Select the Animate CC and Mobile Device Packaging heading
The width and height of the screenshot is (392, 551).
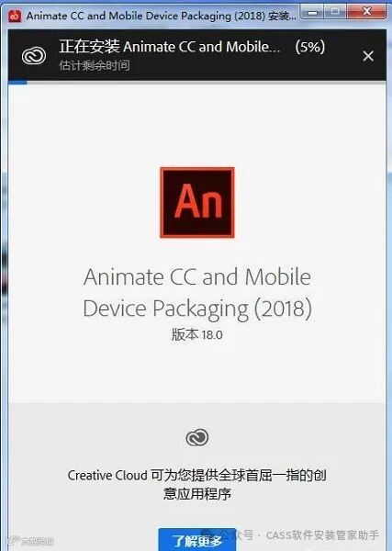(x=197, y=293)
